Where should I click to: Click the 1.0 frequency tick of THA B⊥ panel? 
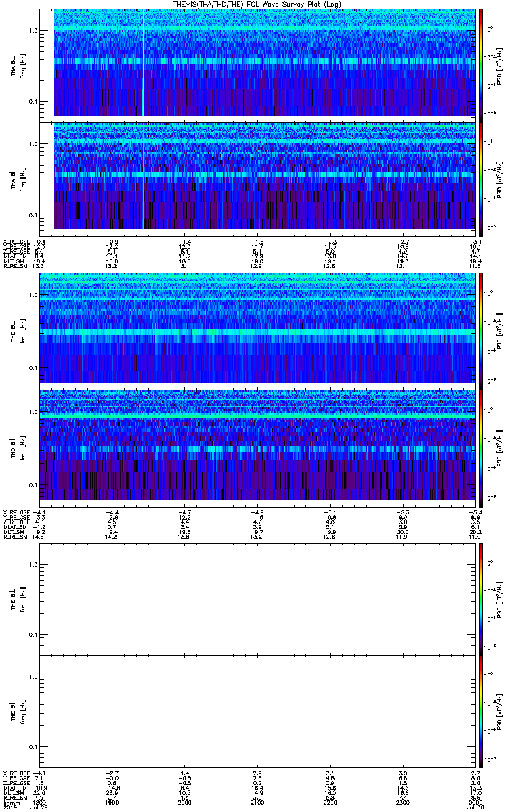pos(33,31)
